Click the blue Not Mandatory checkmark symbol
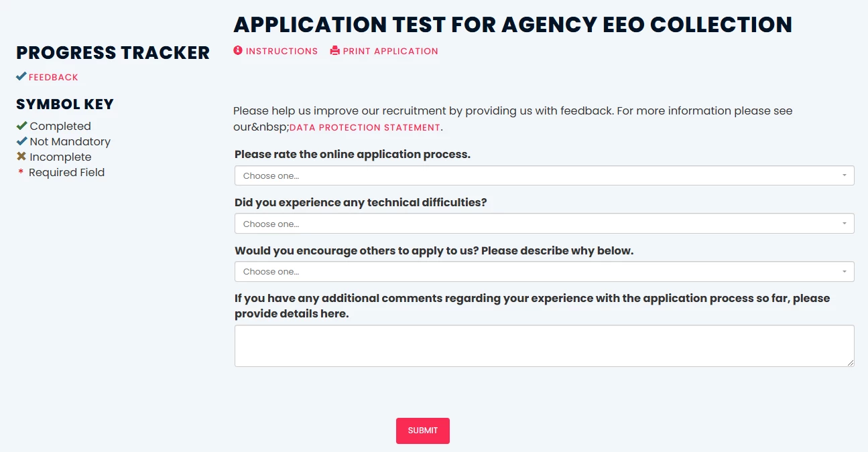Viewport: 868px width, 452px height. point(21,141)
